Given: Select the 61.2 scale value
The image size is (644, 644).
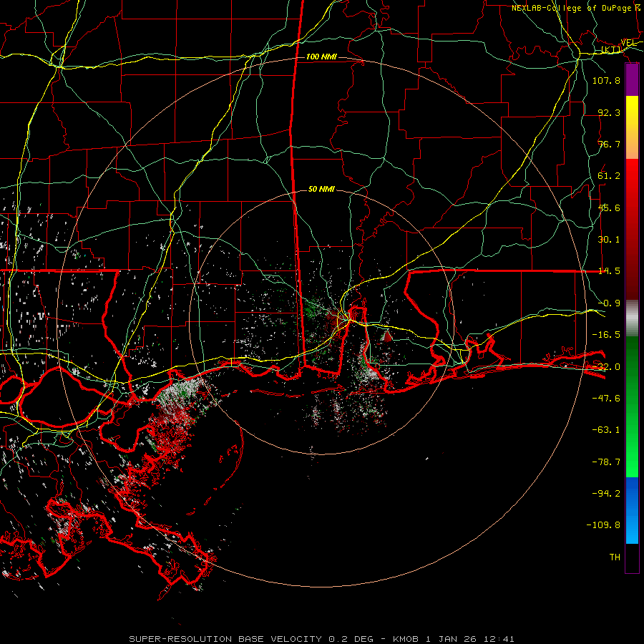Looking at the screenshot, I should click(x=609, y=176).
